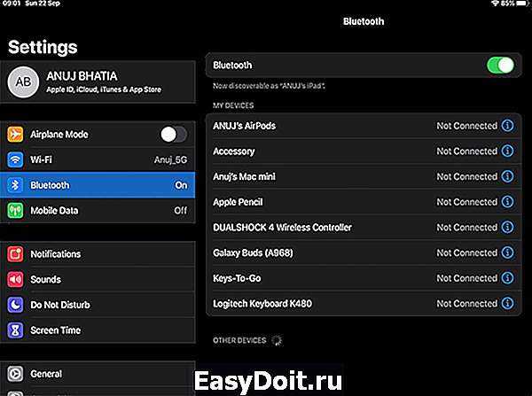Viewport: 532px width, 396px height.
Task: Open info for Accessory device
Action: tap(507, 151)
